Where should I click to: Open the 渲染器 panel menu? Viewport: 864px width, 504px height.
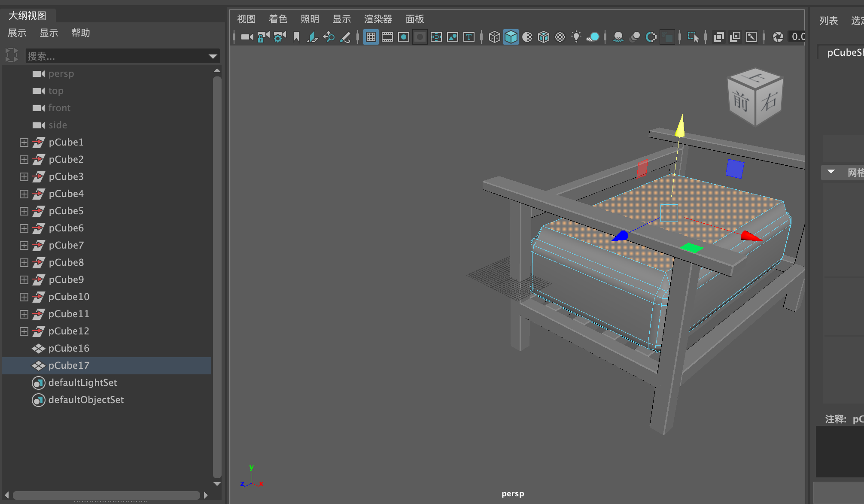(x=378, y=19)
